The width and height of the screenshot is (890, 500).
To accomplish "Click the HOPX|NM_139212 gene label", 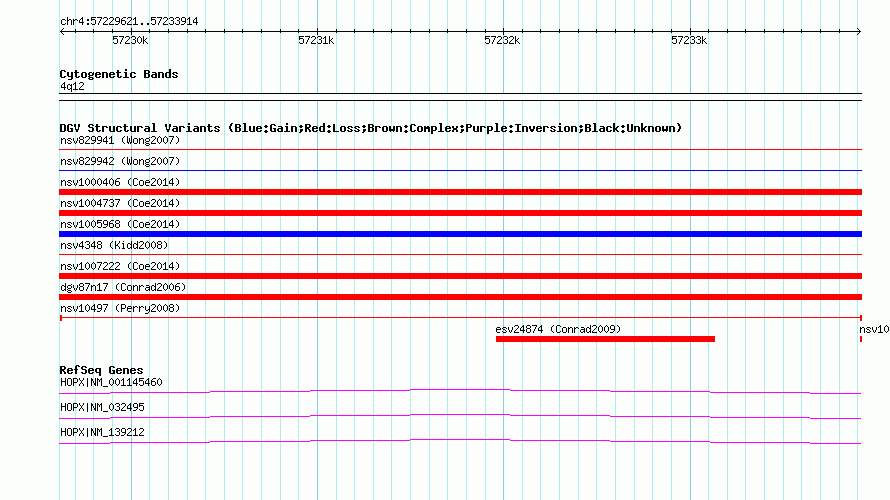I will tap(102, 432).
